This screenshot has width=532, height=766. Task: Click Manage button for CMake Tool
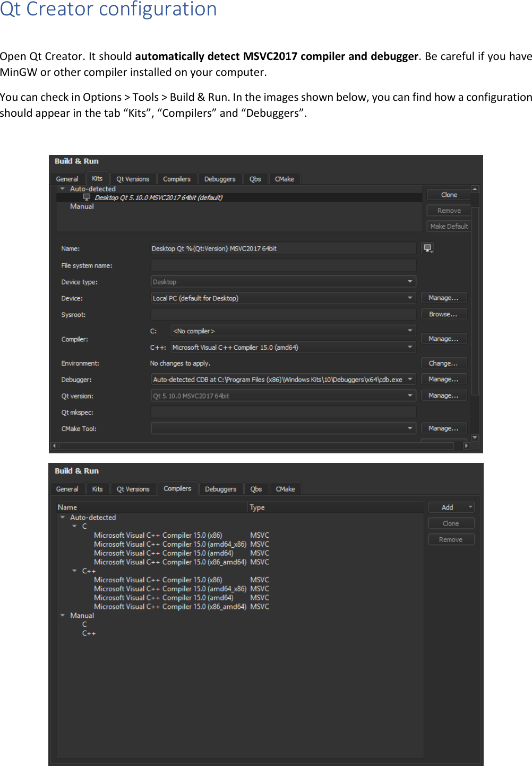443,428
